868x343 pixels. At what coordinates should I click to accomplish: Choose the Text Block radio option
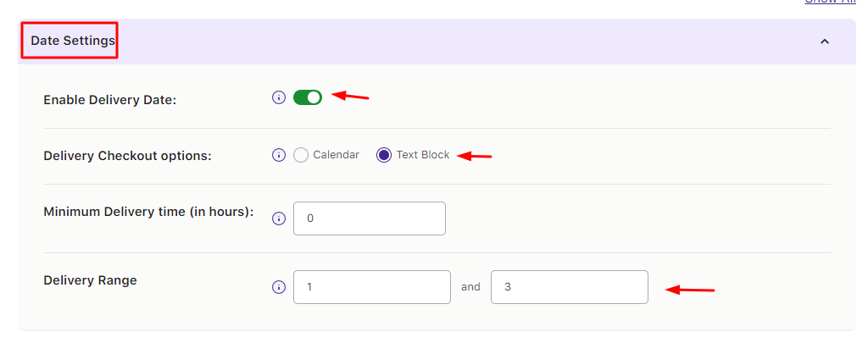(x=384, y=155)
